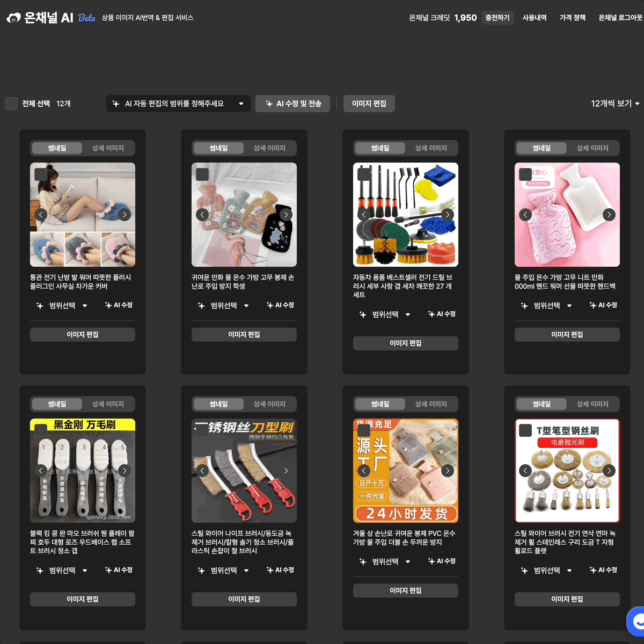Run AI수정 on cartoon hot water bag card
Viewport: 644px width, 644px height.
280,305
